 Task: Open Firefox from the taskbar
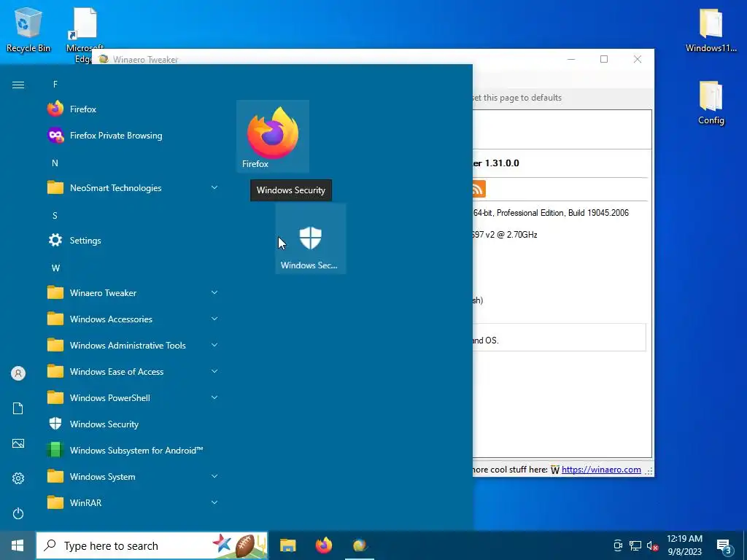point(324,545)
